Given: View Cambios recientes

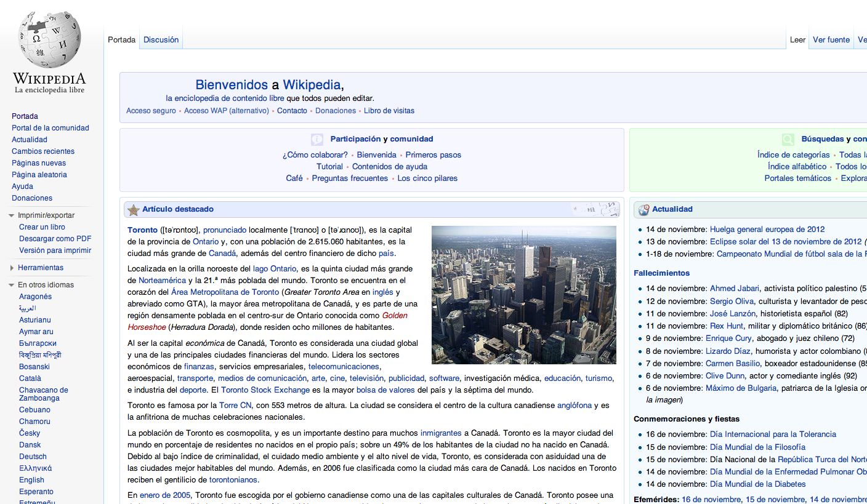Looking at the screenshot, I should [x=43, y=151].
